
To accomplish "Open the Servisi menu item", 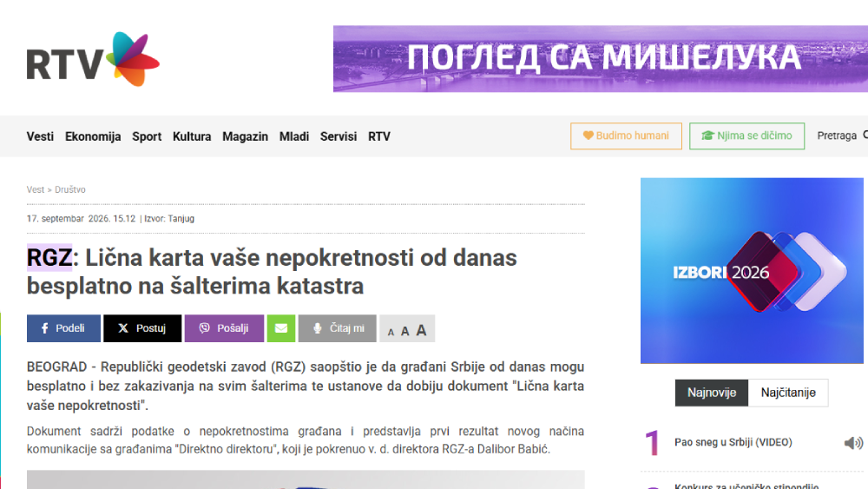I will 339,136.
